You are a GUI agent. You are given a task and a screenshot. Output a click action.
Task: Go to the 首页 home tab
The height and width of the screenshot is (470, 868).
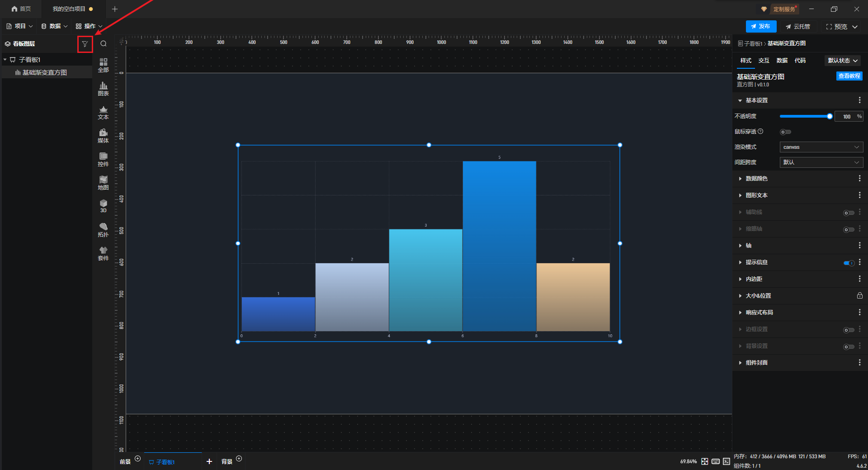(21, 9)
